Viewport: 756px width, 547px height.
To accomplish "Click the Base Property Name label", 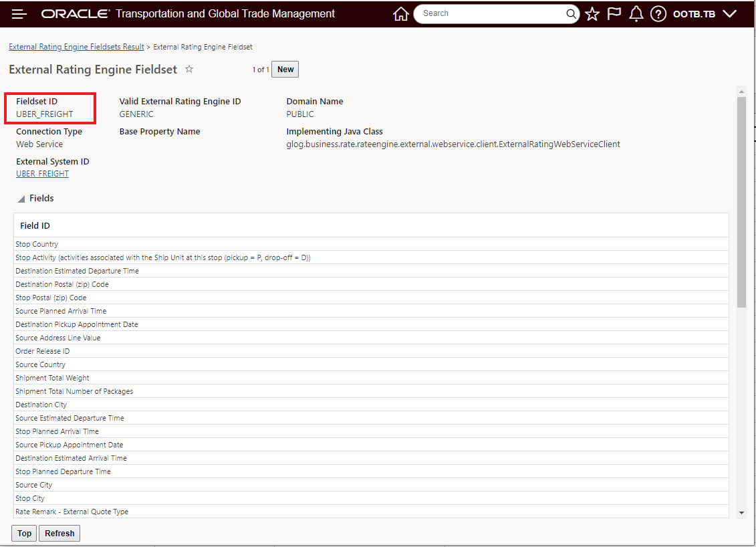I will (160, 132).
